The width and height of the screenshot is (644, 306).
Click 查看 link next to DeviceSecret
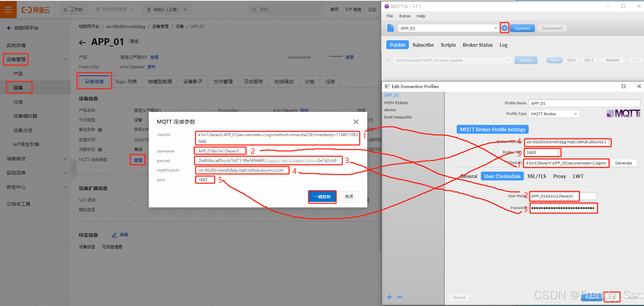(x=349, y=57)
